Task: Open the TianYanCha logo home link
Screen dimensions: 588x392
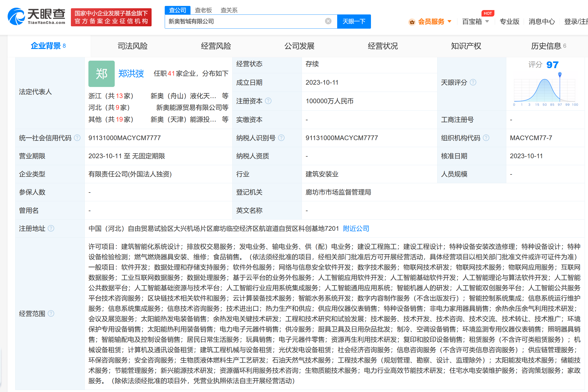Action: click(x=36, y=17)
